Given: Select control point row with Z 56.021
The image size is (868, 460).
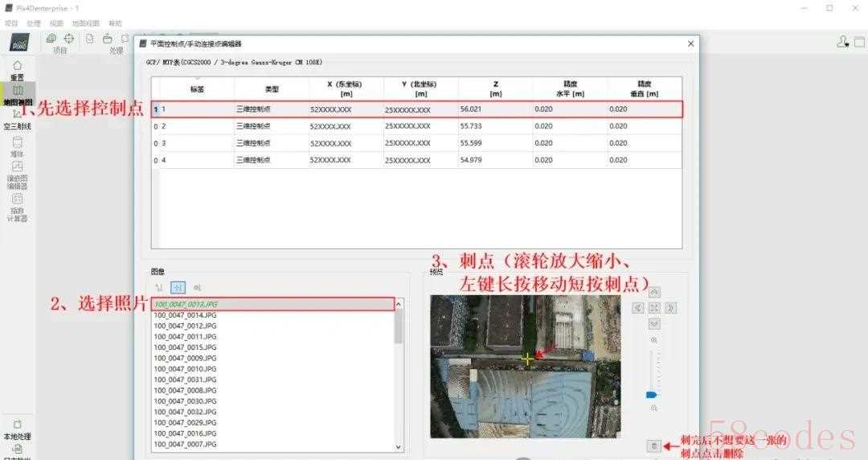Looking at the screenshot, I should pos(417,109).
